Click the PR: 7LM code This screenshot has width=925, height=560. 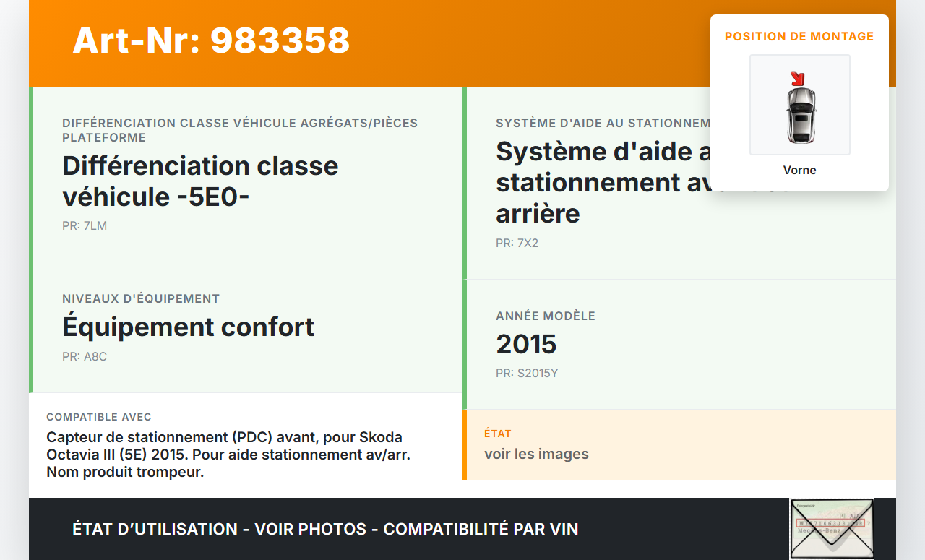pyautogui.click(x=85, y=225)
